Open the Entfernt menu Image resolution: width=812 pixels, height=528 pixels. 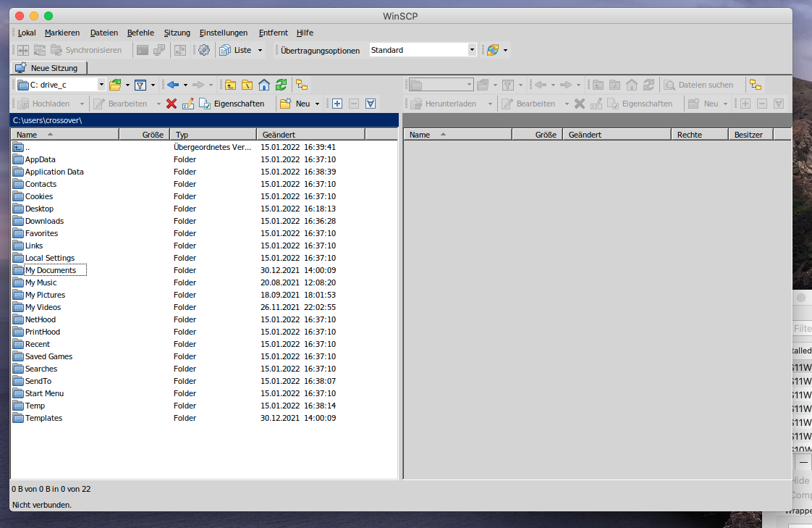click(274, 33)
